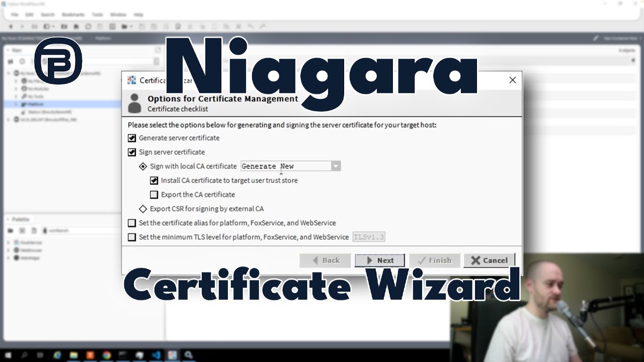Viewport: 644px width, 362px height.
Task: Open the Edit menu
Action: coord(29,15)
